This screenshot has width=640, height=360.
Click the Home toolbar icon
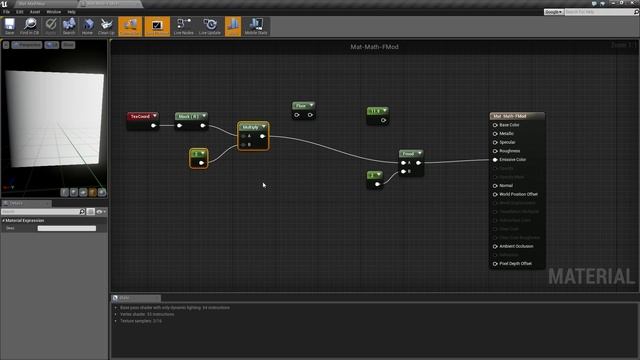point(87,26)
